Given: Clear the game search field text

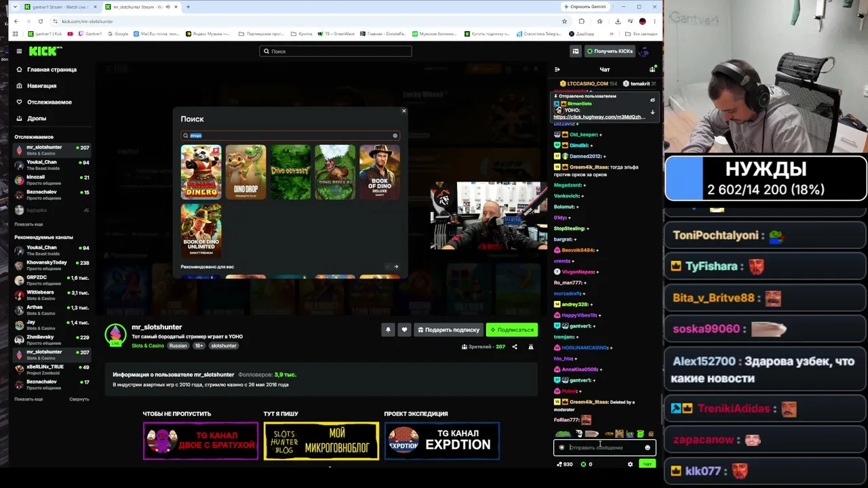Looking at the screenshot, I should coord(395,136).
